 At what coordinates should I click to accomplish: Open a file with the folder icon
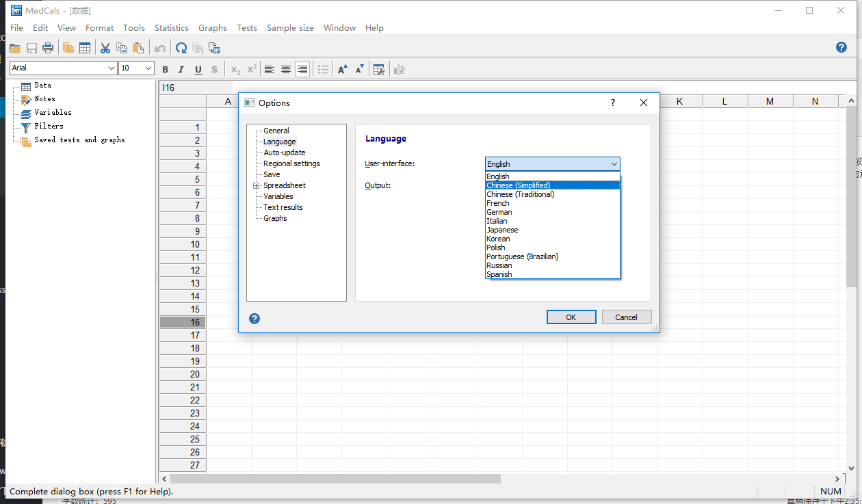(x=14, y=48)
